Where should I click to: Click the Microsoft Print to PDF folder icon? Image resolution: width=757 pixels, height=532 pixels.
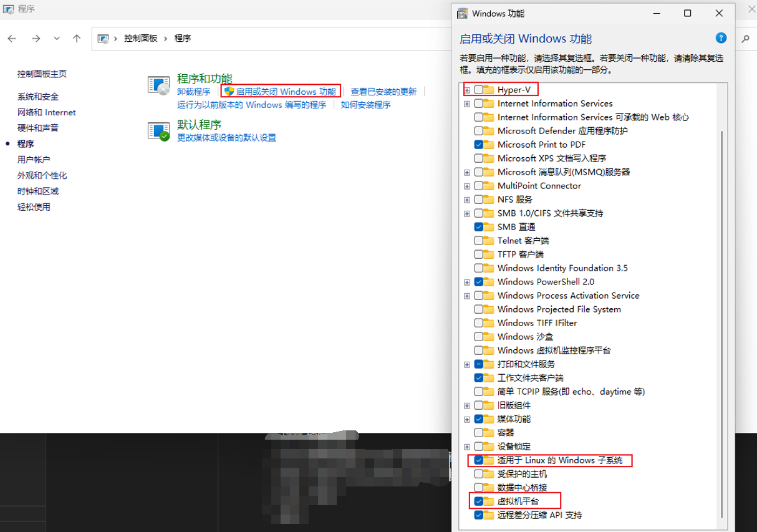[489, 145]
